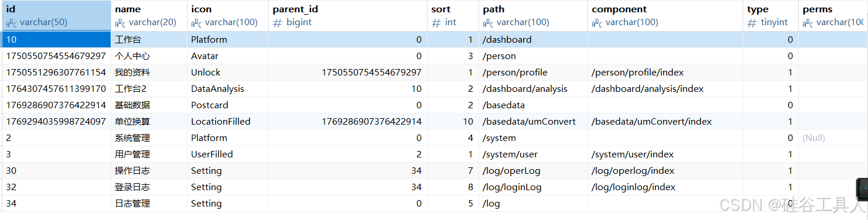
Task: Click the (Null) perms cell
Action: (833, 138)
